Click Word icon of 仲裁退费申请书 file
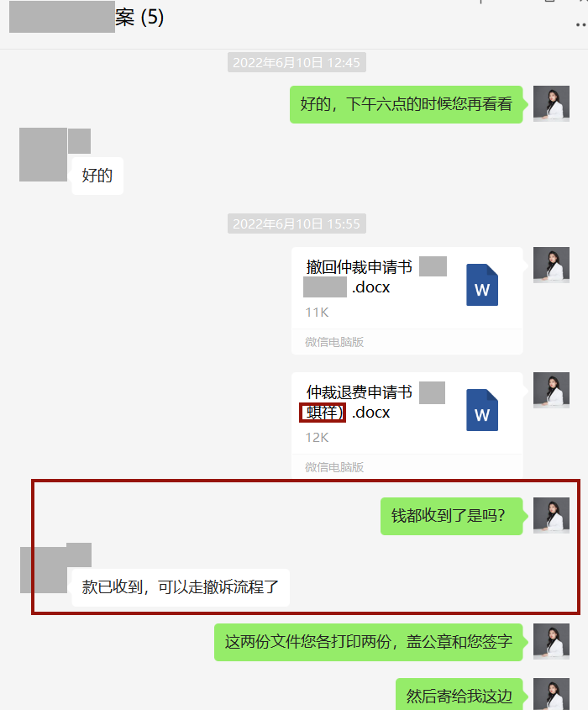The height and width of the screenshot is (710, 588). click(482, 410)
